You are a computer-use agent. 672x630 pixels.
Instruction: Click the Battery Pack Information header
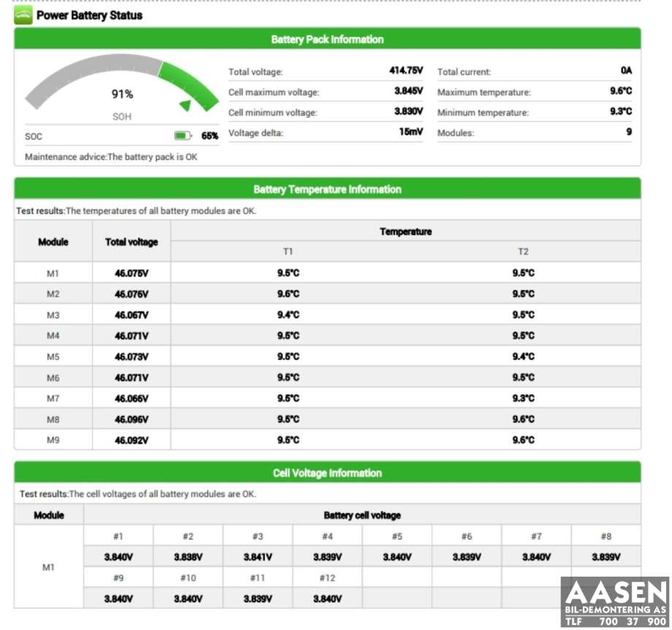(327, 39)
